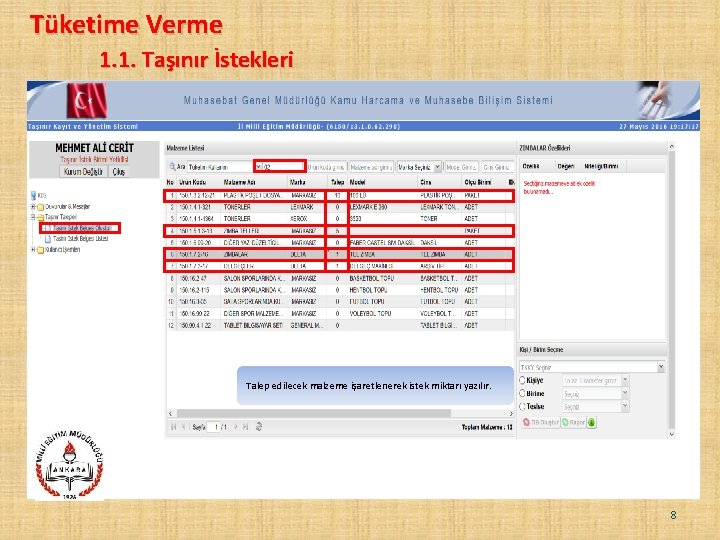Click the Model Giriniz field
The image size is (720, 540).
point(461,167)
